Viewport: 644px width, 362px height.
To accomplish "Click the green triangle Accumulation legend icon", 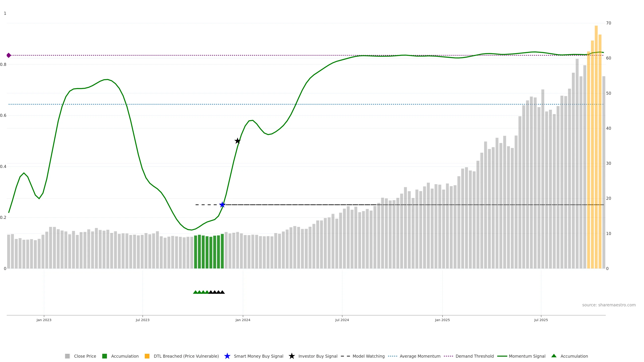I will click(x=554, y=356).
